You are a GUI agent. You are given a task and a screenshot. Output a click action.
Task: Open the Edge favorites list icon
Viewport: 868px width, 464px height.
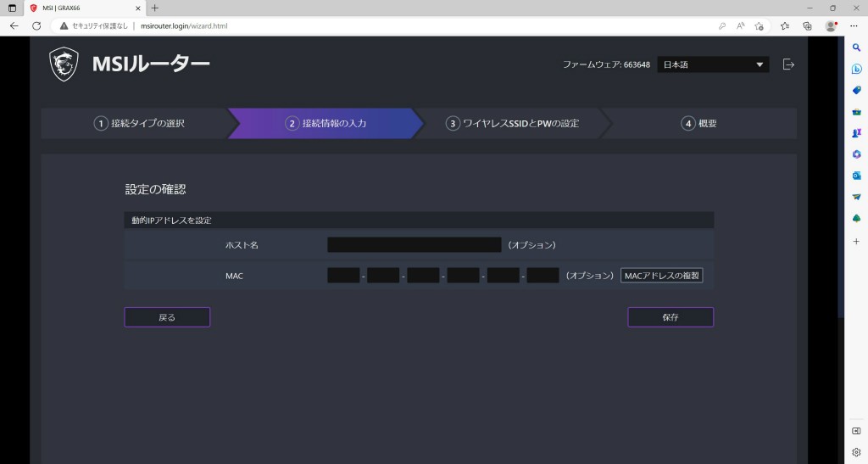pos(785,25)
